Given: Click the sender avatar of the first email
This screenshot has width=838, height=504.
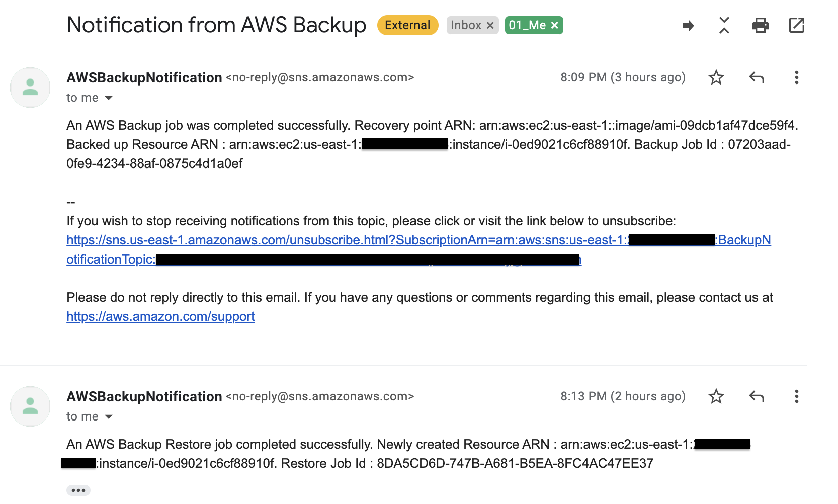Looking at the screenshot, I should pyautogui.click(x=30, y=88).
